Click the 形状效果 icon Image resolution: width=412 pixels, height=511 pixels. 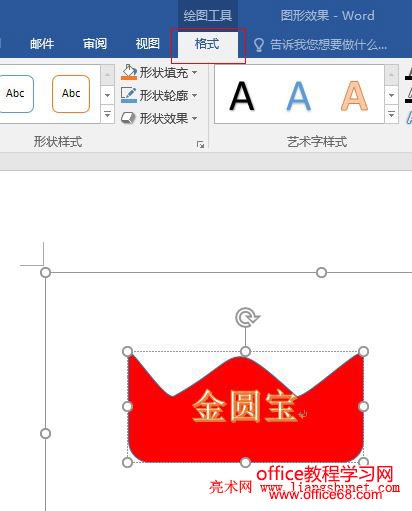[128, 118]
